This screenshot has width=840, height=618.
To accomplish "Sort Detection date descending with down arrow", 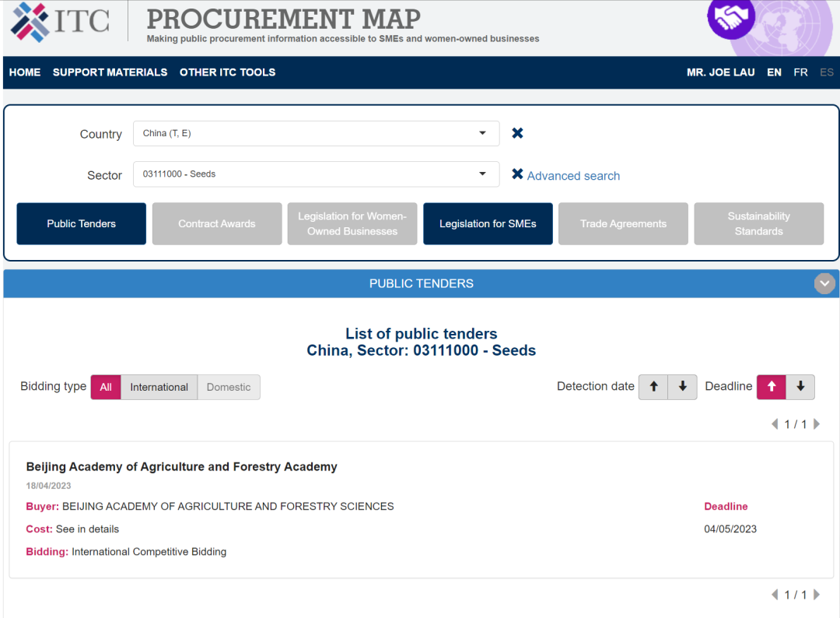I will pos(682,387).
